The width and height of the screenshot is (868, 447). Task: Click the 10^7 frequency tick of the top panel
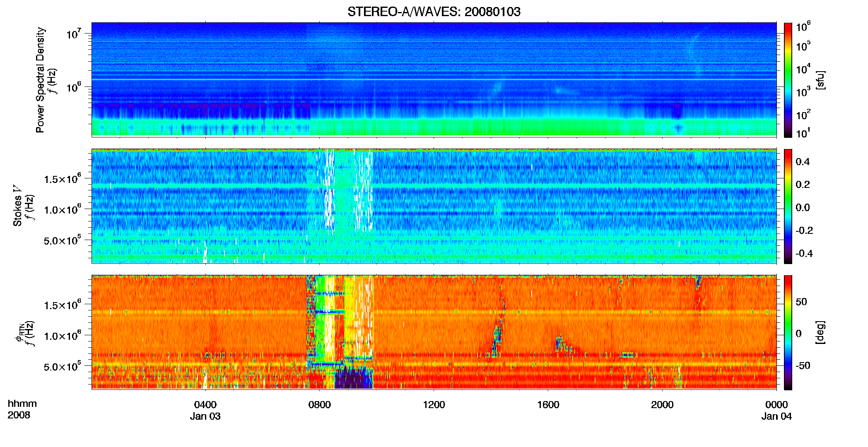(x=73, y=34)
